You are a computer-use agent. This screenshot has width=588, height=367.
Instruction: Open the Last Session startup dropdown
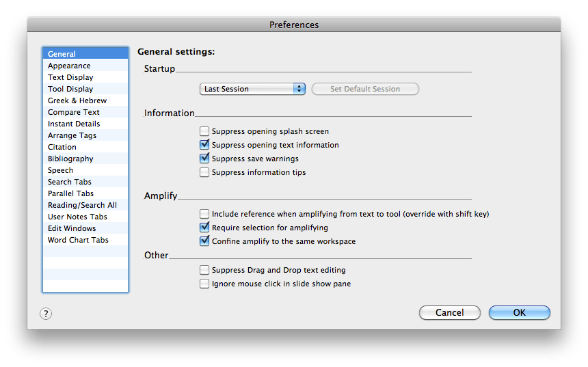point(253,89)
